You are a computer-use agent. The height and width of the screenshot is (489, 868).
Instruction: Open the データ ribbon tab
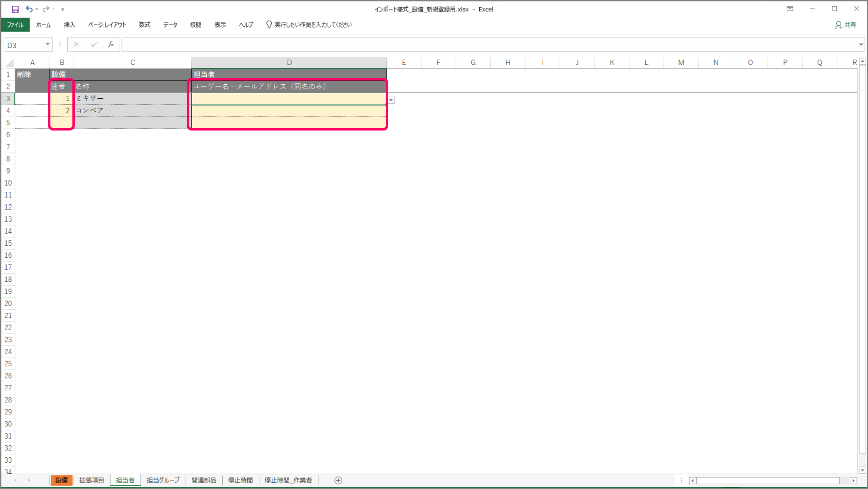[x=170, y=25]
